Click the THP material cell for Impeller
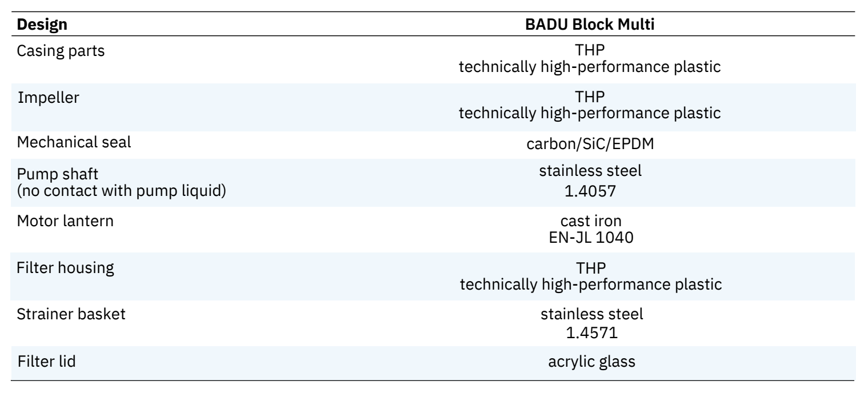This screenshot has width=868, height=393. (590, 106)
